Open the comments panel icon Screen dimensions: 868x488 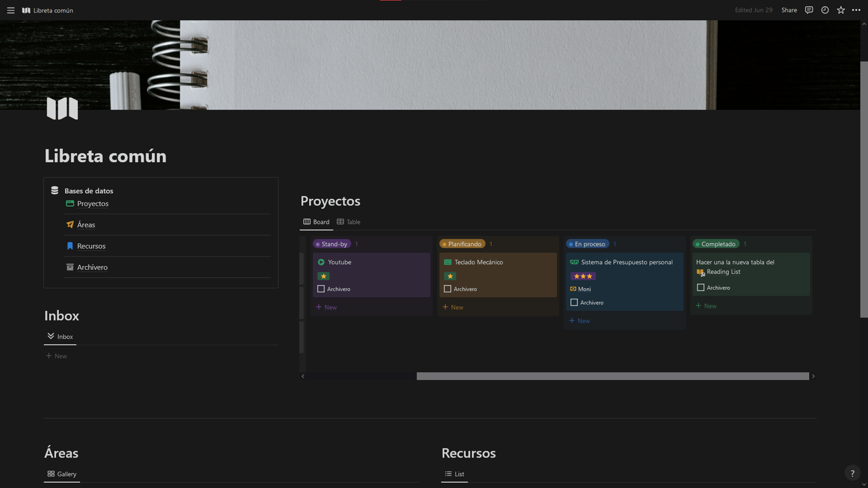pos(809,10)
